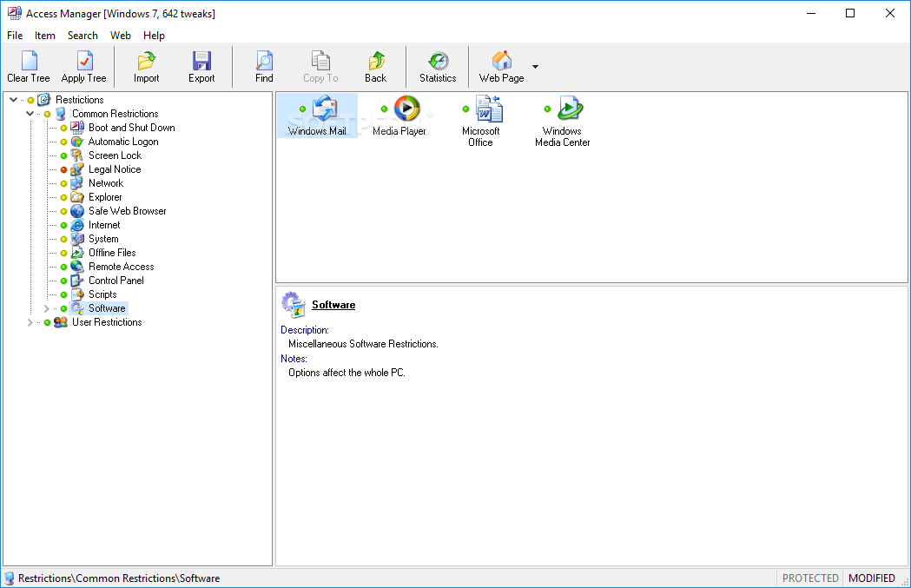The height and width of the screenshot is (588, 911).
Task: Click the Import toolbar icon
Action: (147, 61)
